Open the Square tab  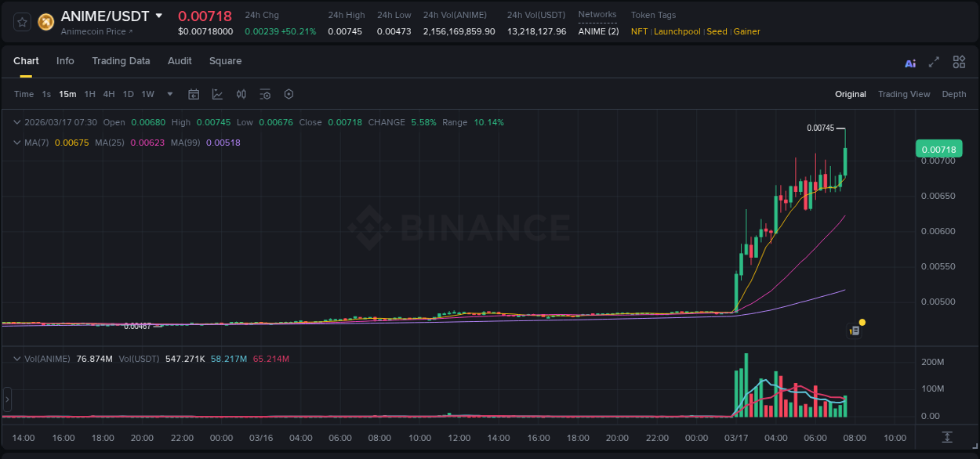click(x=225, y=61)
